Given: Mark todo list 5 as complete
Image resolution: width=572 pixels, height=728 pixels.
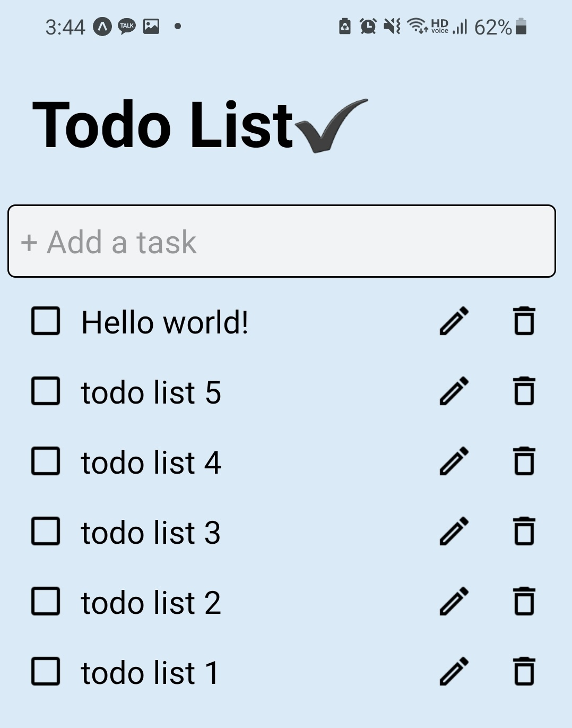Looking at the screenshot, I should point(46,392).
